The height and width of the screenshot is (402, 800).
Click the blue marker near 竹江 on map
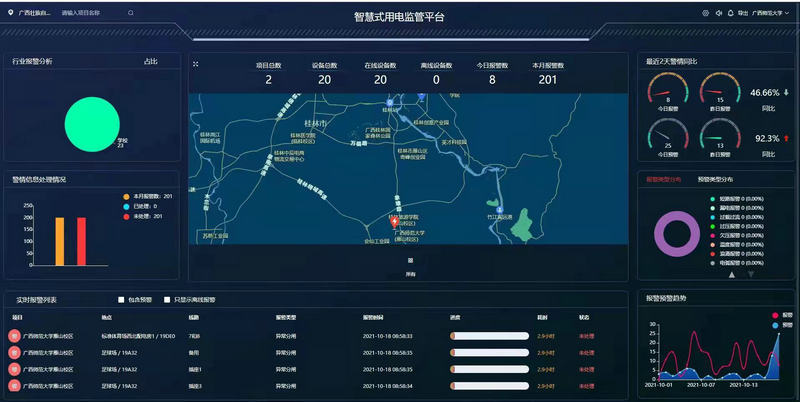click(500, 210)
